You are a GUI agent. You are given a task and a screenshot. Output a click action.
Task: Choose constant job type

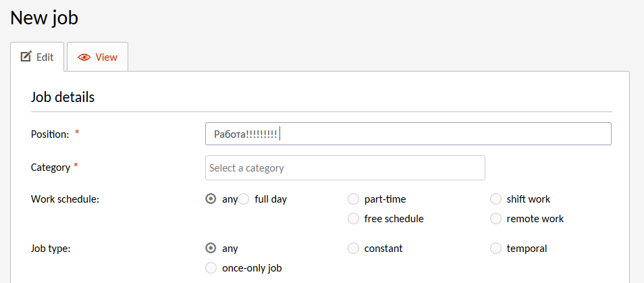click(353, 249)
